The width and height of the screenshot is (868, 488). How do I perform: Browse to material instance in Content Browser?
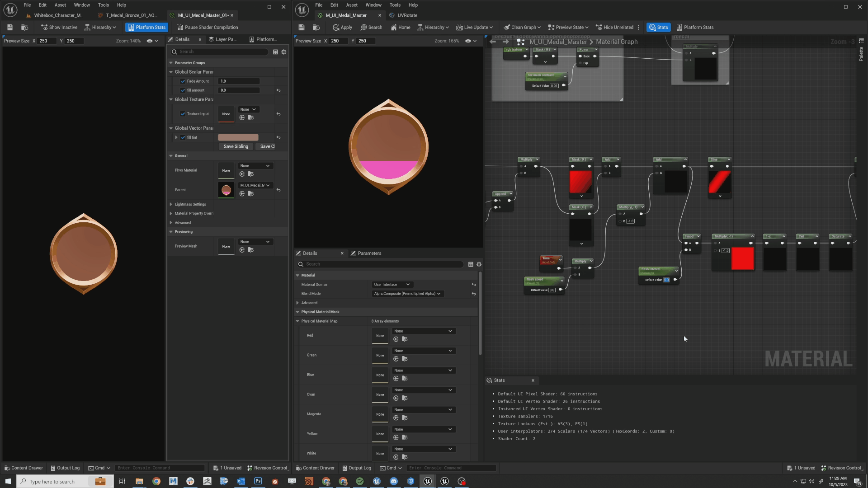[x=25, y=28]
